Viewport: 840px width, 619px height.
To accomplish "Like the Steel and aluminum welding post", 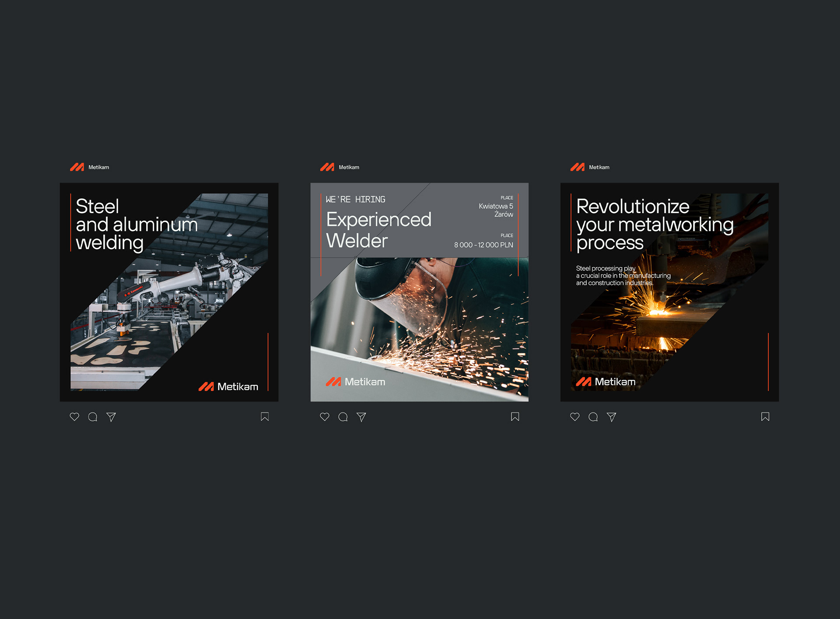I will [74, 417].
